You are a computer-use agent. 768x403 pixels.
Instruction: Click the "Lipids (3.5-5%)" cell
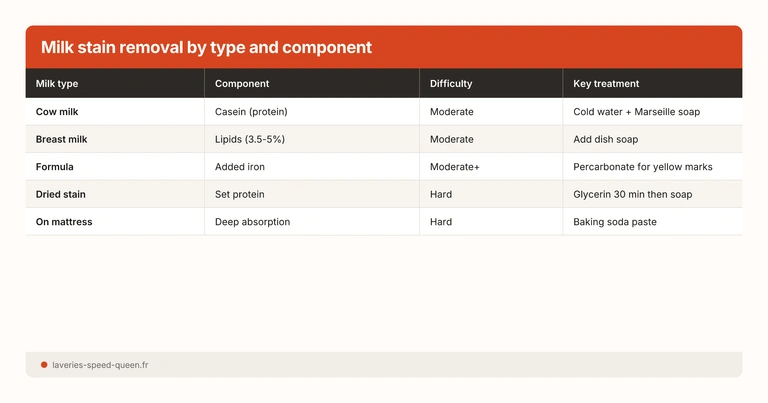pyautogui.click(x=251, y=139)
